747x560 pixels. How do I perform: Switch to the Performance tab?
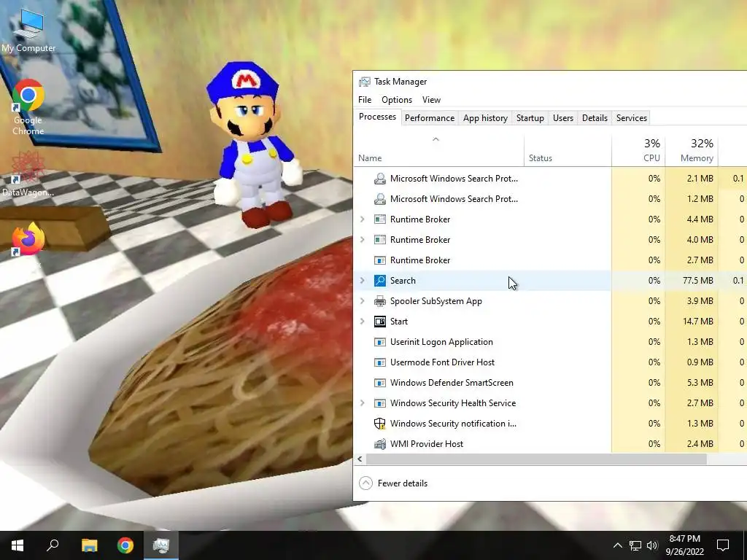tap(429, 118)
